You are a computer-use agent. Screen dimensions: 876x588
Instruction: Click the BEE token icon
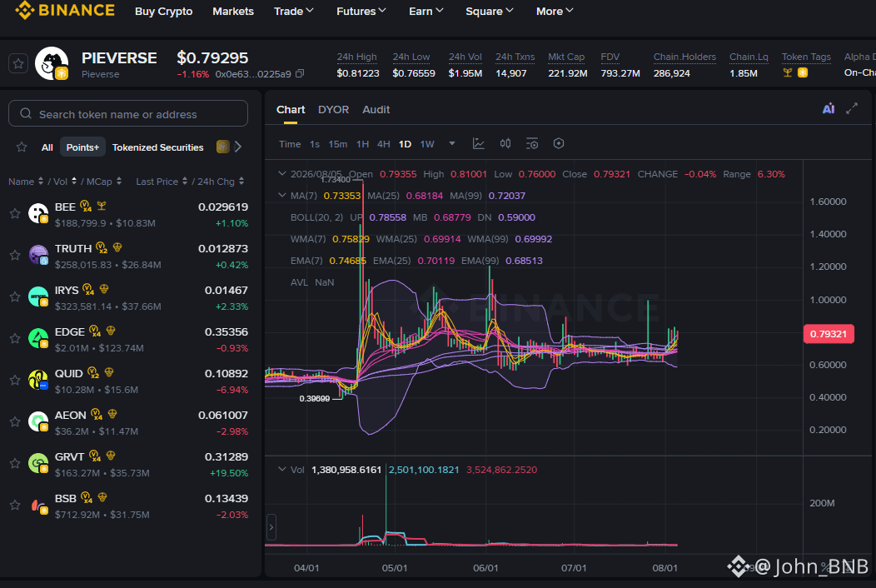point(38,213)
